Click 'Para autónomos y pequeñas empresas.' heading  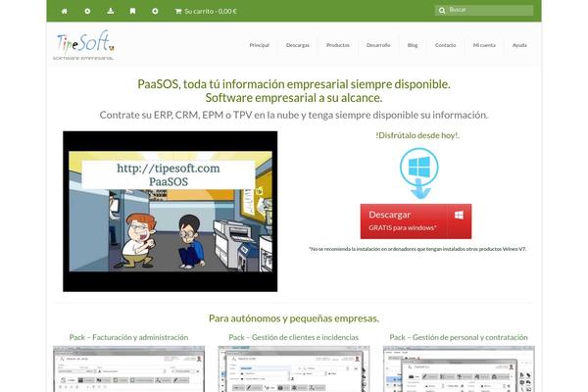tap(294, 318)
